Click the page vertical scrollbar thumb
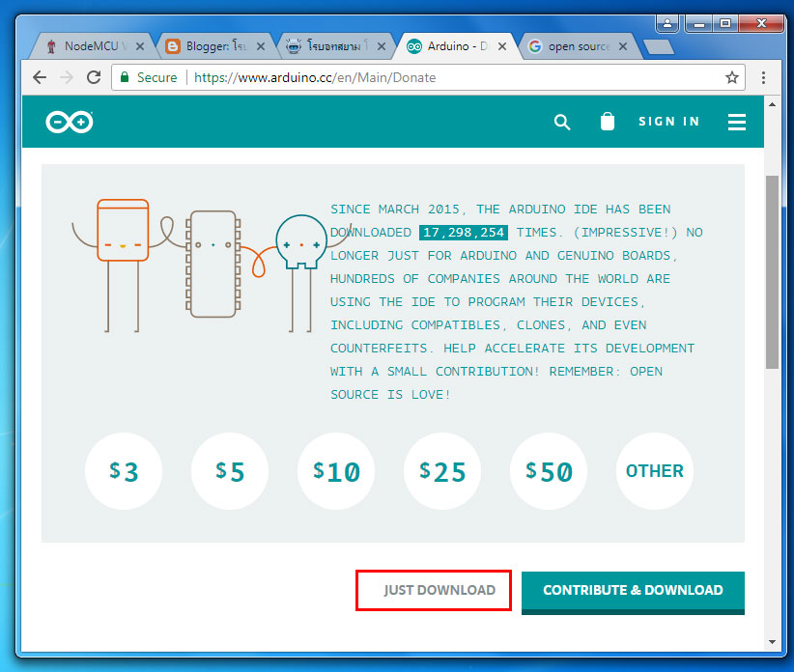The height and width of the screenshot is (672, 794). tap(772, 272)
